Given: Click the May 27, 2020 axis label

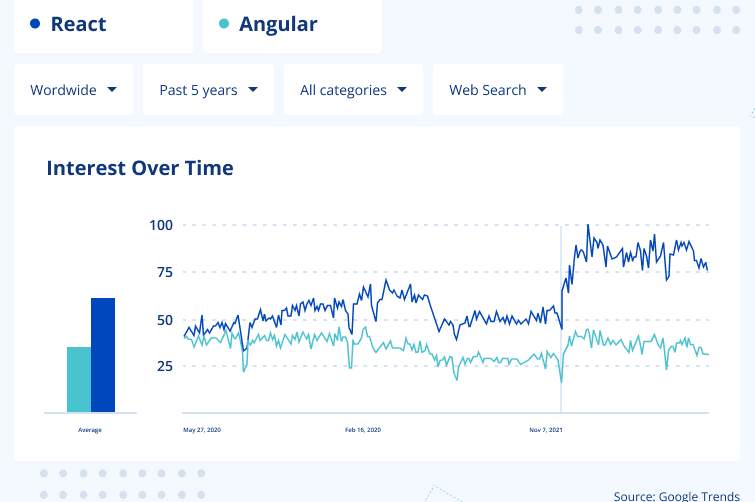Looking at the screenshot, I should (x=201, y=430).
